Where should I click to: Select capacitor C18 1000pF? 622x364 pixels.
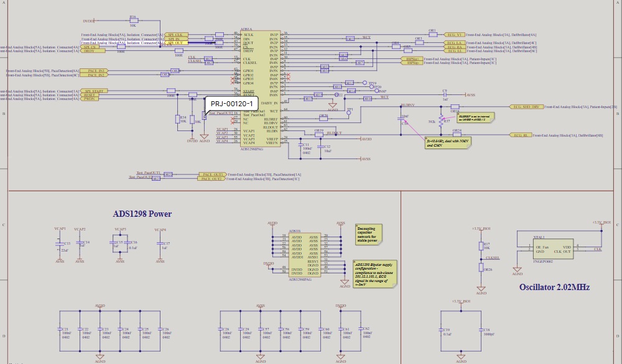coord(481,331)
